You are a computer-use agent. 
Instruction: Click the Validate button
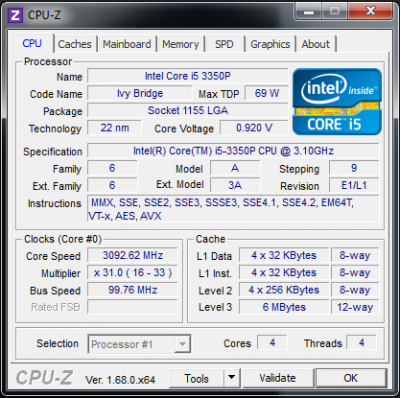pos(278,378)
